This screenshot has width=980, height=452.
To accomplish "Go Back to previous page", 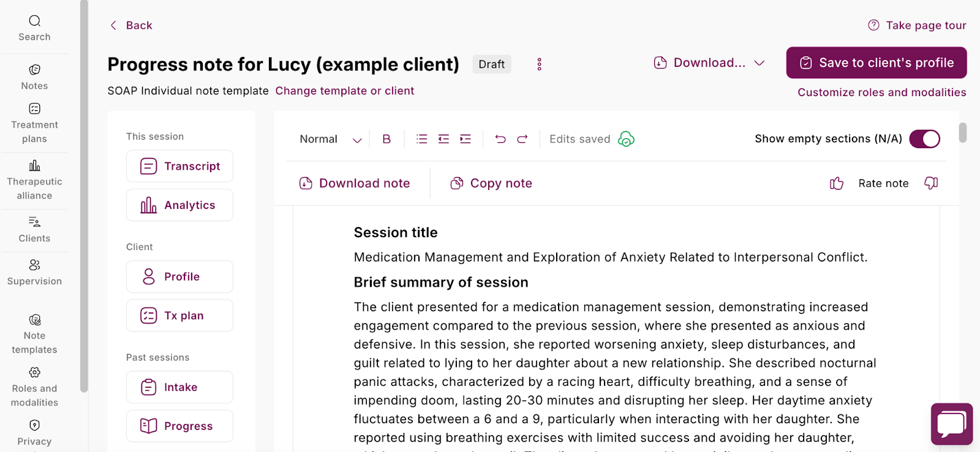I will pyautogui.click(x=131, y=25).
